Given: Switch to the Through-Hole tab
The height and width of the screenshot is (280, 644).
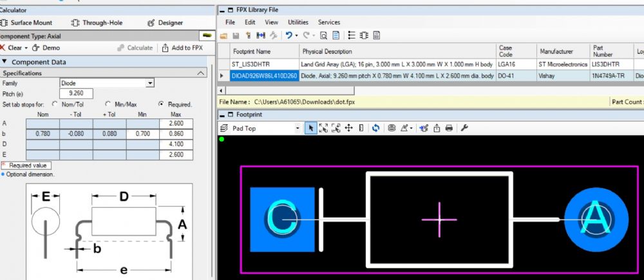Looking at the screenshot, I should [98, 23].
